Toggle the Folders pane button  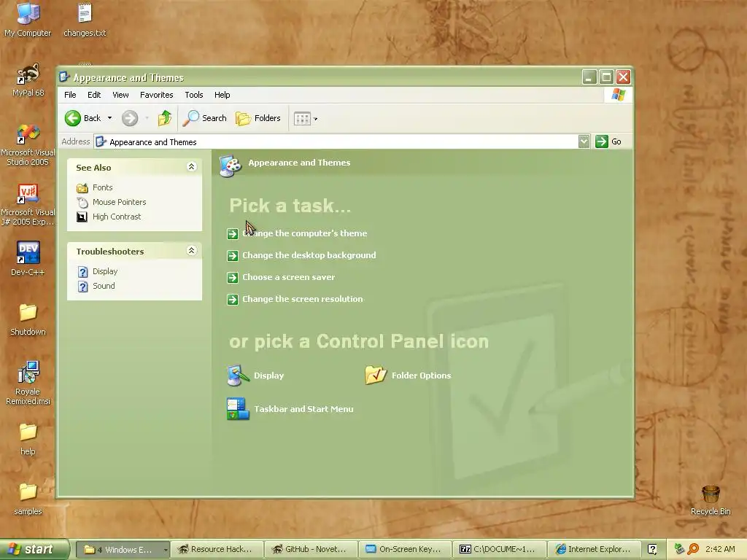tap(258, 118)
